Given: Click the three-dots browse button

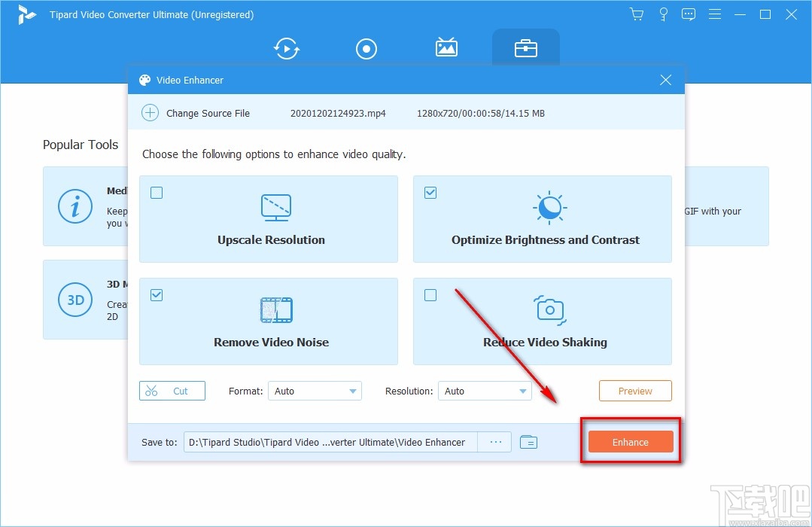Looking at the screenshot, I should pos(495,442).
